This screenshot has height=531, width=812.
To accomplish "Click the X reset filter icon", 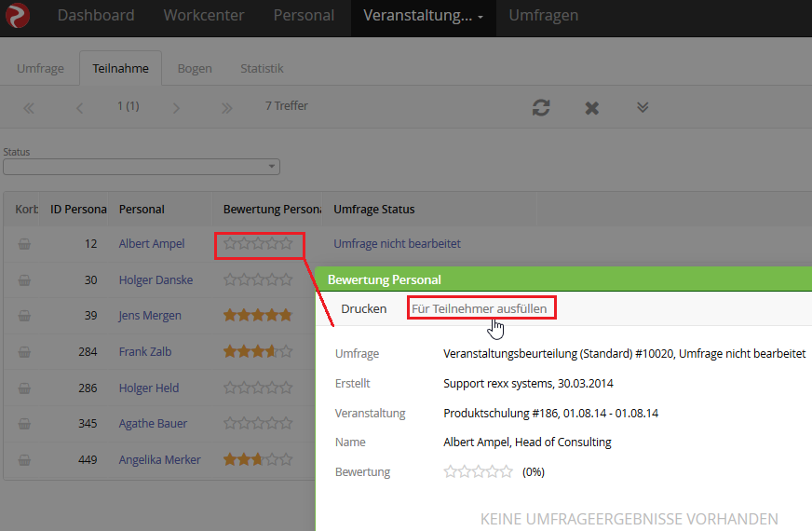I will pyautogui.click(x=592, y=108).
